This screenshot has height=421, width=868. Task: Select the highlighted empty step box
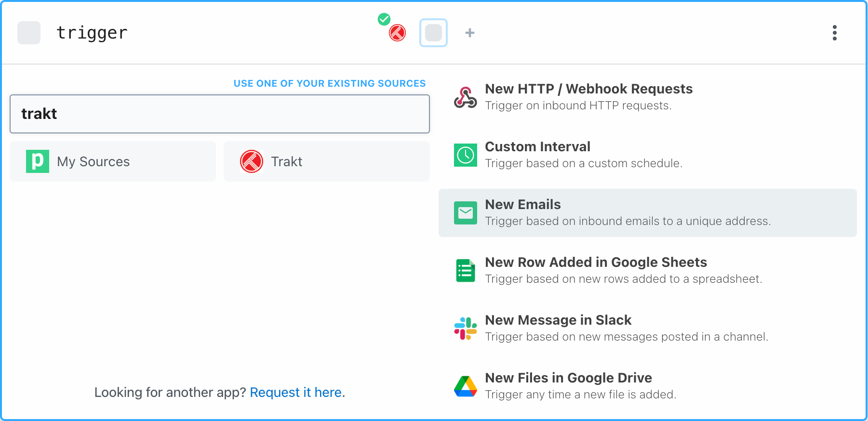click(434, 33)
